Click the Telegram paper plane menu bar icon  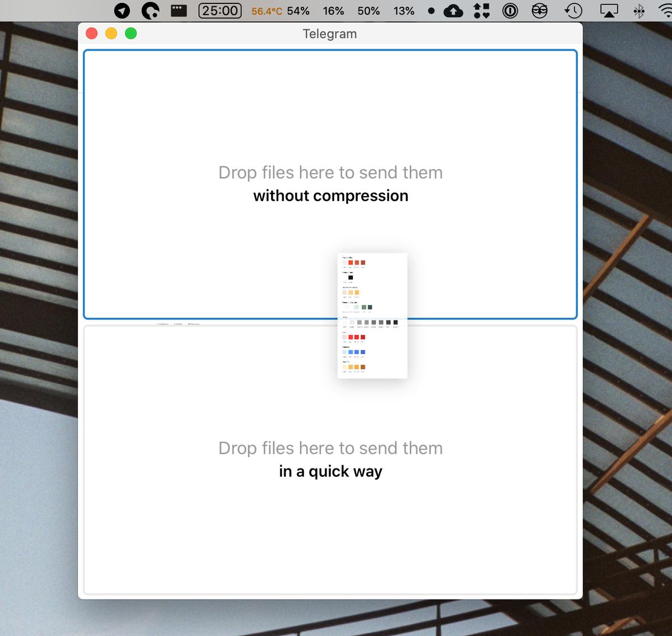click(x=122, y=11)
